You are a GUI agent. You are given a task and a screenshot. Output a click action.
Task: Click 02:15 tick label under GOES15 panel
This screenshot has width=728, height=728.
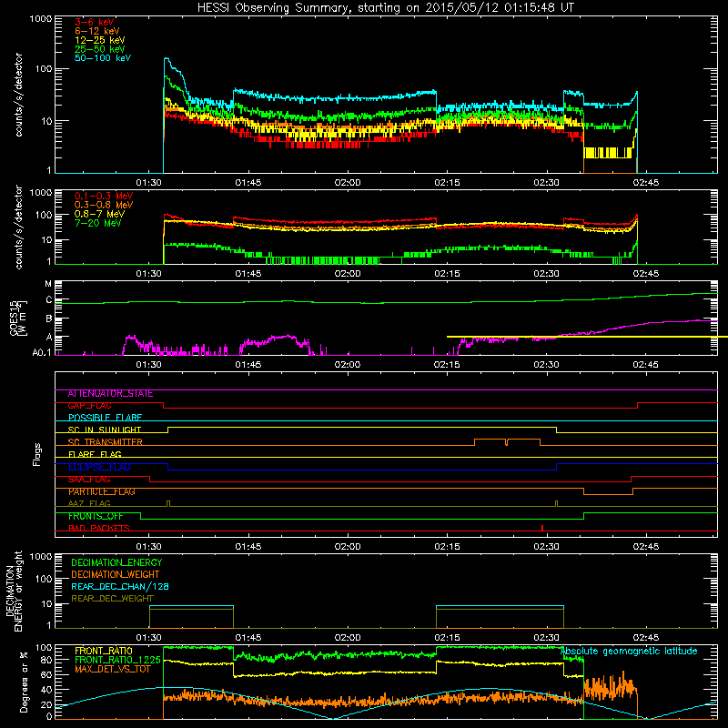pyautogui.click(x=447, y=365)
